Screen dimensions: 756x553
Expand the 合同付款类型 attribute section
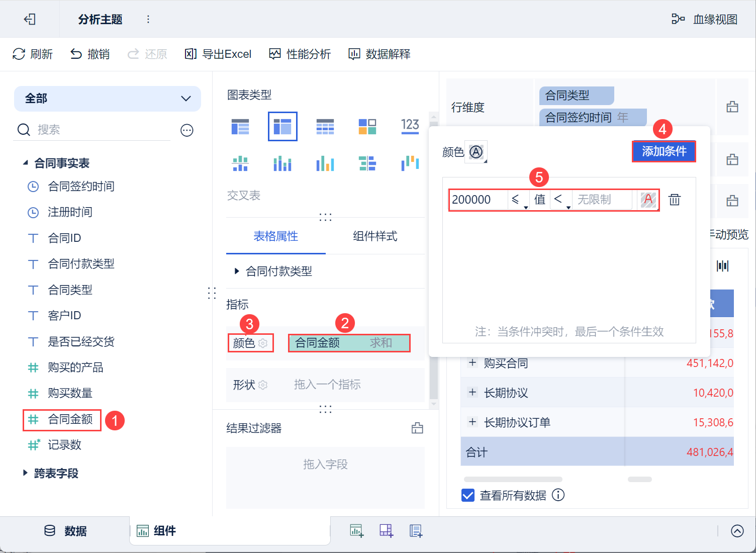(237, 271)
